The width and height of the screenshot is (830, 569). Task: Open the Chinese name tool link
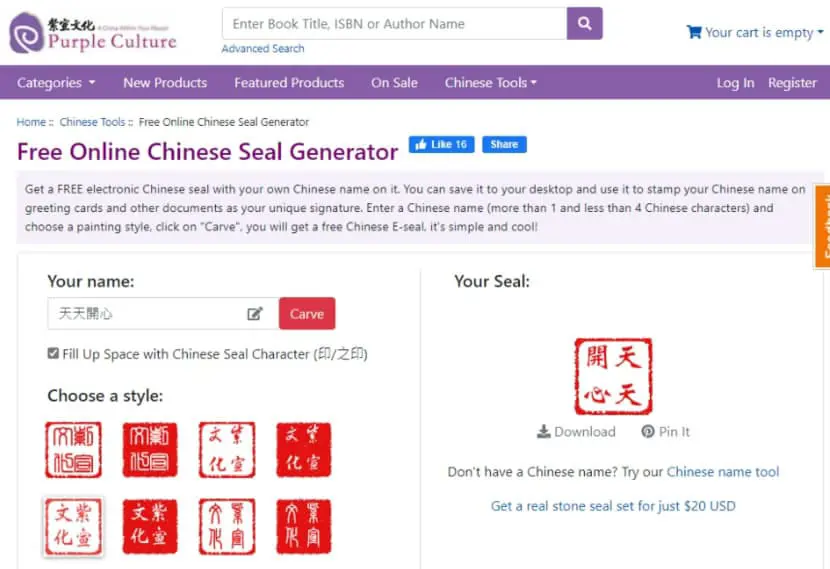[x=723, y=472]
